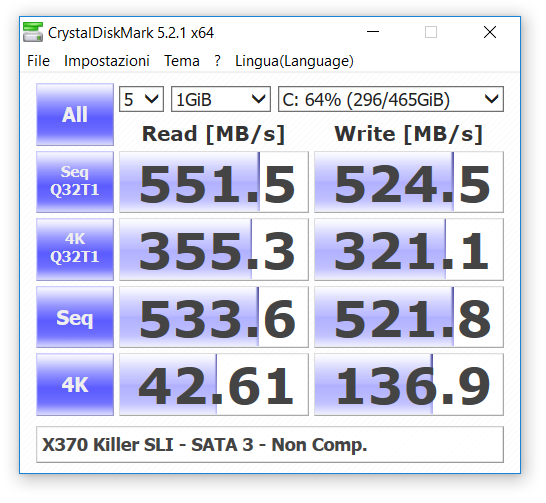The image size is (546, 503).
Task: Start the Seq test
Action: [x=75, y=317]
